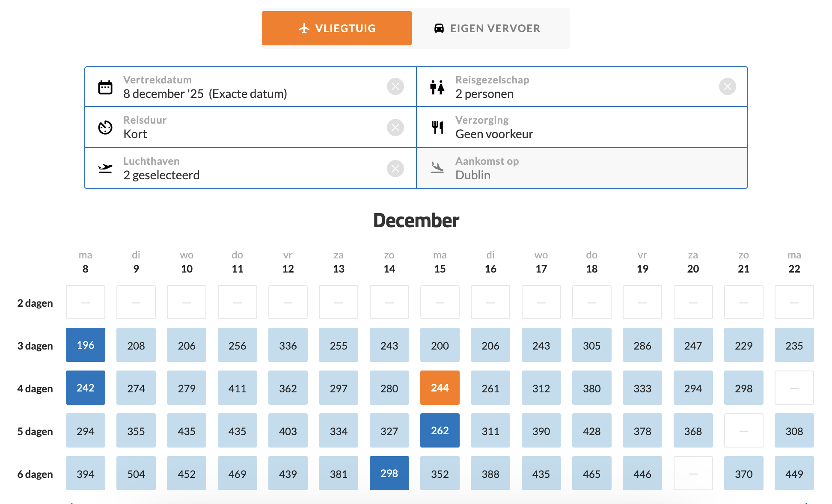Select the orange 244 price on December 15
832x504 pixels.
(x=440, y=388)
